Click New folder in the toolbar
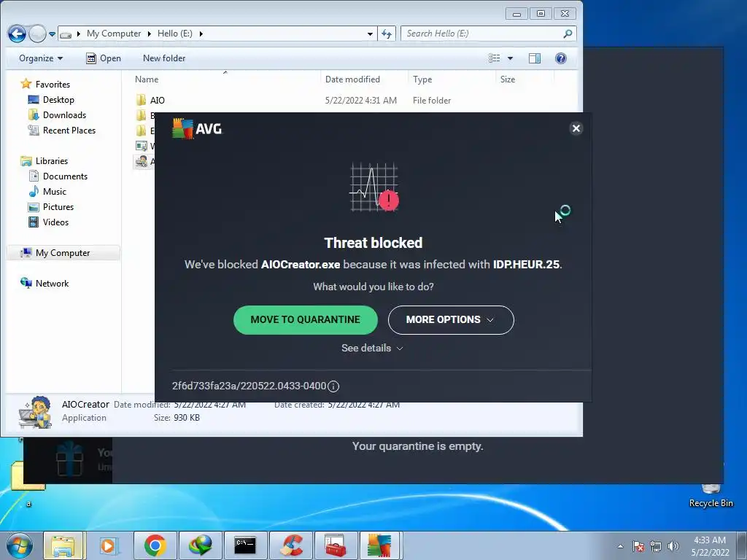The image size is (747, 560). point(164,58)
